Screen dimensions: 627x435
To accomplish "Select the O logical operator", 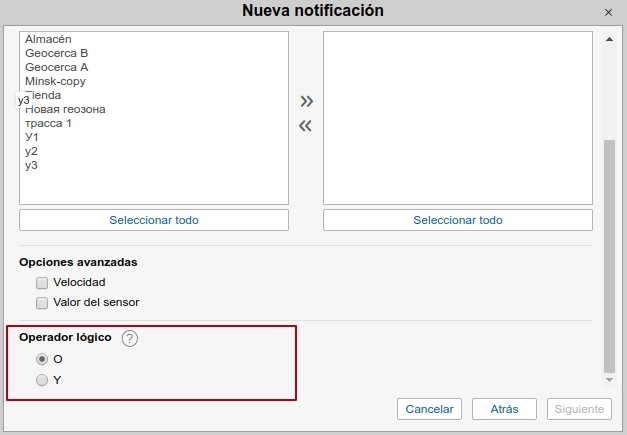I will [x=41, y=359].
